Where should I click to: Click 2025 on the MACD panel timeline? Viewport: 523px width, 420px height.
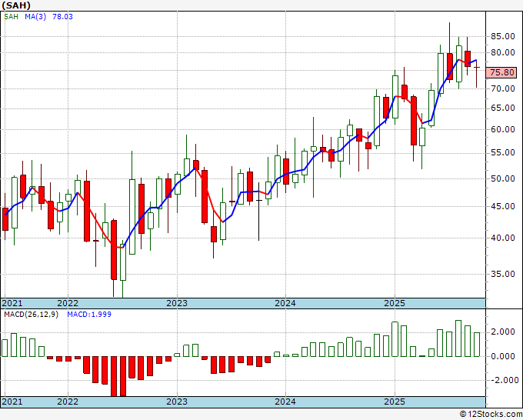coord(395,402)
